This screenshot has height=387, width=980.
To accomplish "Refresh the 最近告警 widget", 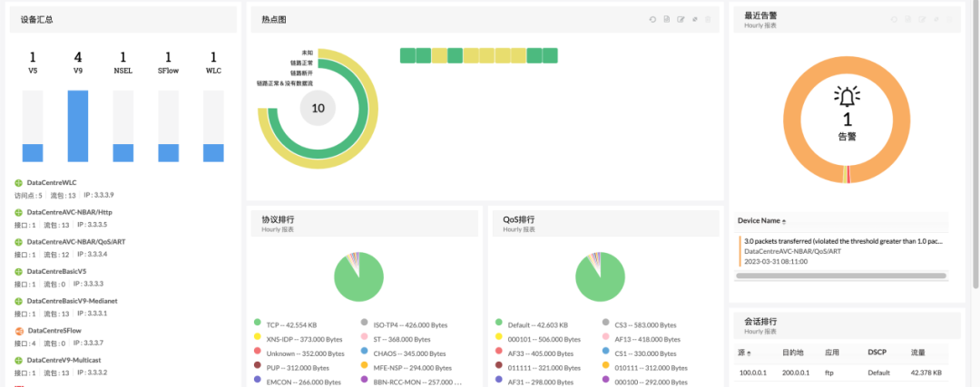I will point(895,19).
